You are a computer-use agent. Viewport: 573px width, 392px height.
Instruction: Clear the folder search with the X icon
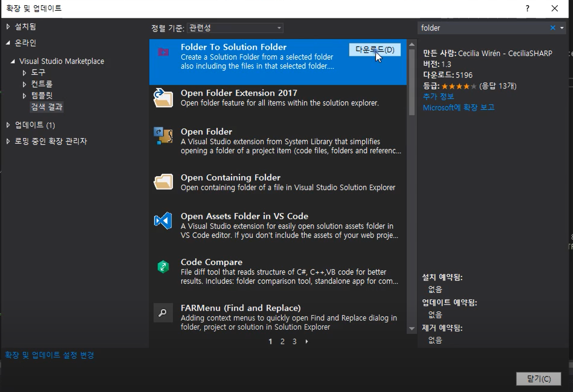pyautogui.click(x=553, y=28)
